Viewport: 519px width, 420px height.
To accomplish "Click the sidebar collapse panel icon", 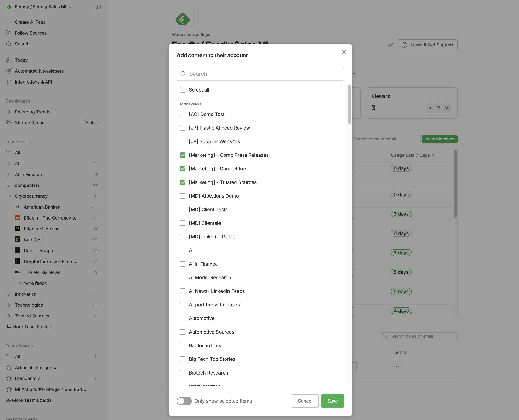I will [98, 7].
